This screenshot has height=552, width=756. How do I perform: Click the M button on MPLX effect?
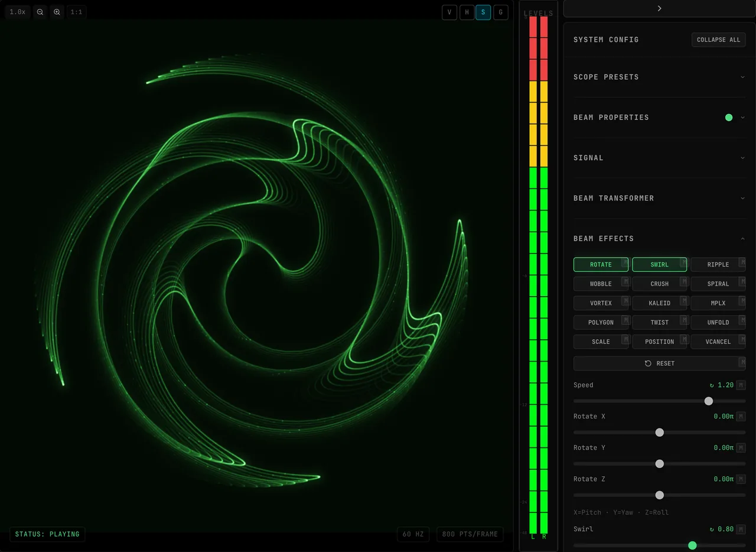pos(742,300)
